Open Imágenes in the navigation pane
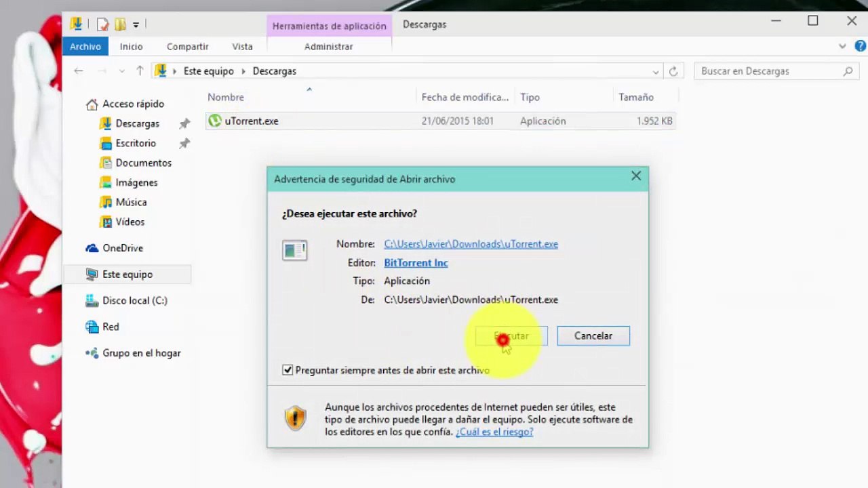Screen dimensions: 868x488 pos(136,183)
